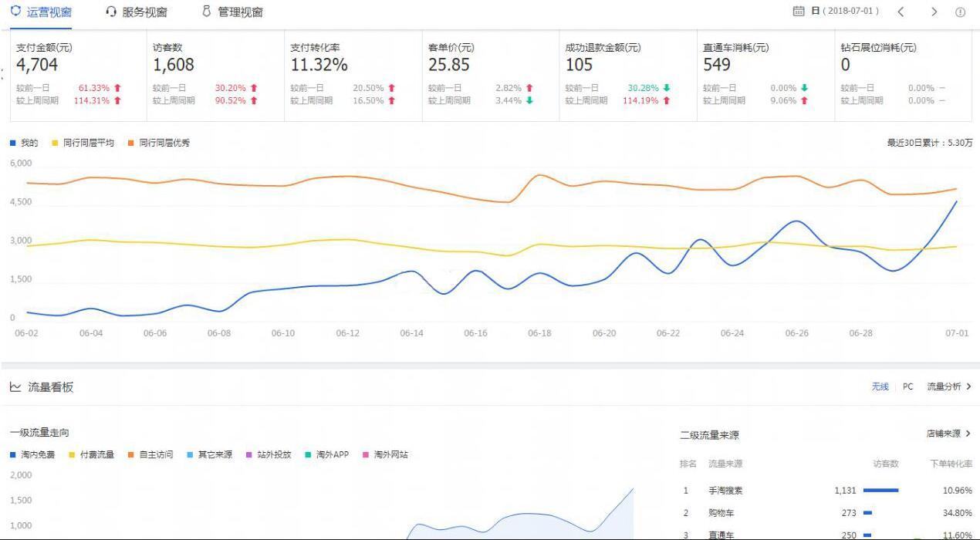Viewport: 980px width, 540px height.
Task: Click the 90.52% week-over-week visitor change
Action: pos(231,100)
